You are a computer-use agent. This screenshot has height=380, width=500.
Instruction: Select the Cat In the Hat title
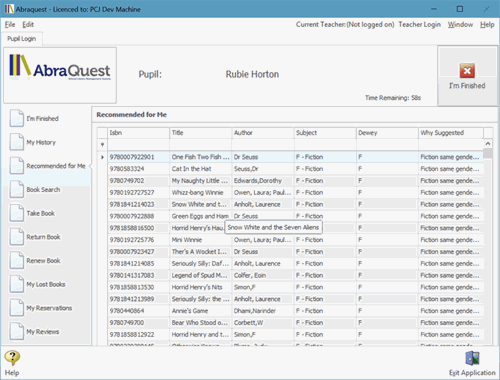201,169
